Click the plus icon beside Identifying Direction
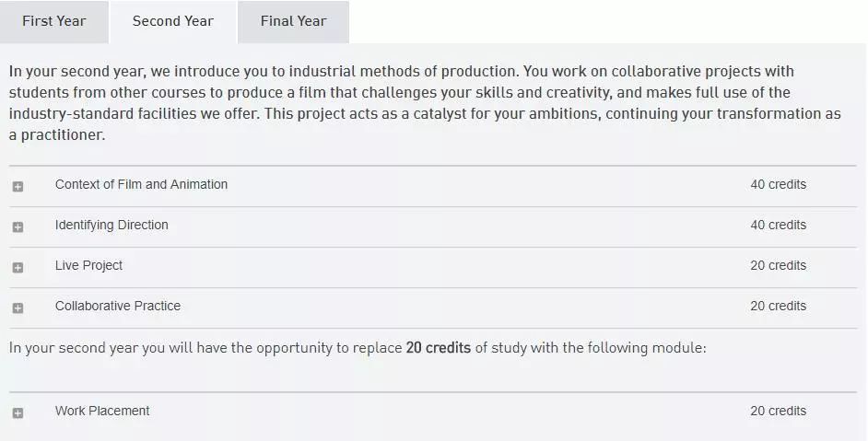868x441 pixels. pos(18,227)
